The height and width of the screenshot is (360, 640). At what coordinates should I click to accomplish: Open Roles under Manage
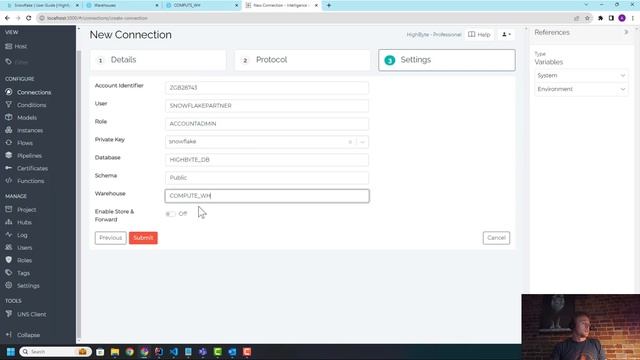point(19,260)
